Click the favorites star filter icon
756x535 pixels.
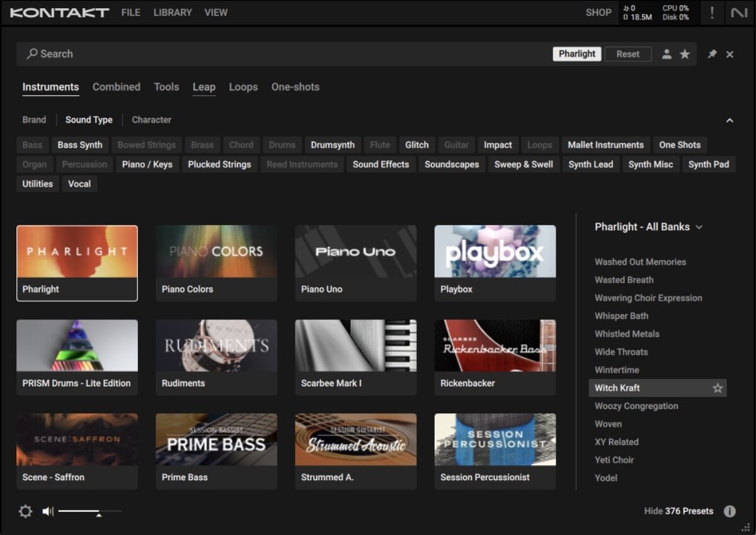685,54
